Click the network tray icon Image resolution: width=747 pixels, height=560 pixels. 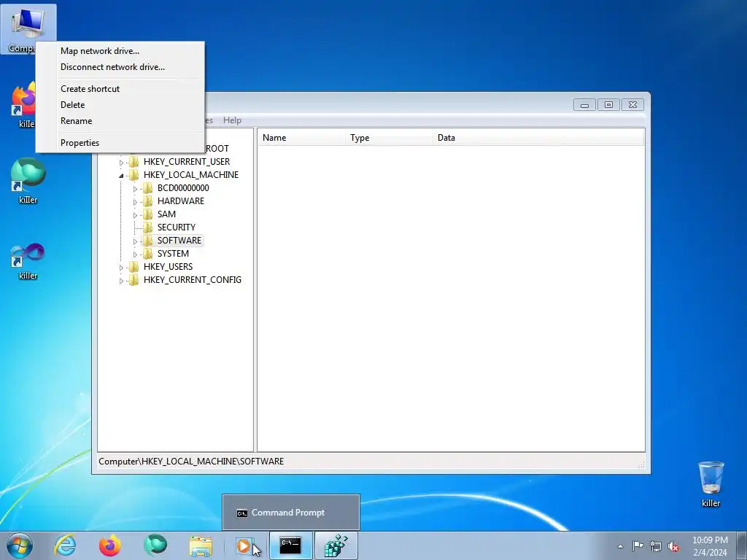[x=656, y=546]
